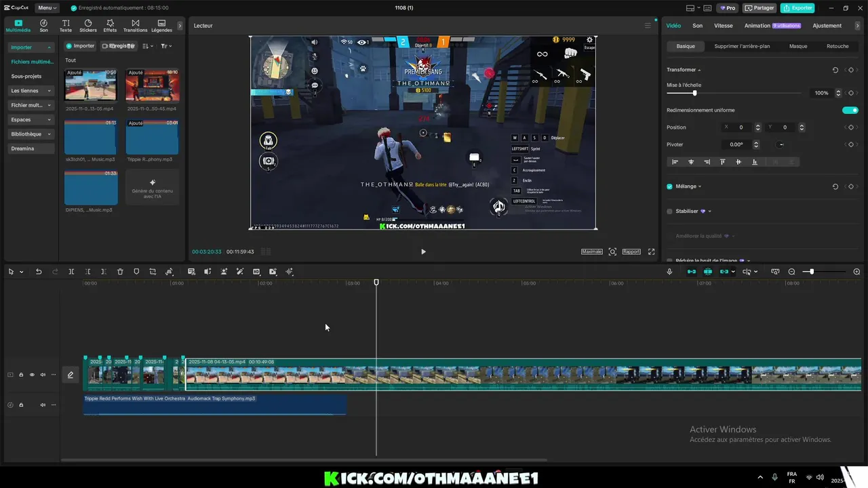Switch to the Ajustement tab

coord(827,26)
